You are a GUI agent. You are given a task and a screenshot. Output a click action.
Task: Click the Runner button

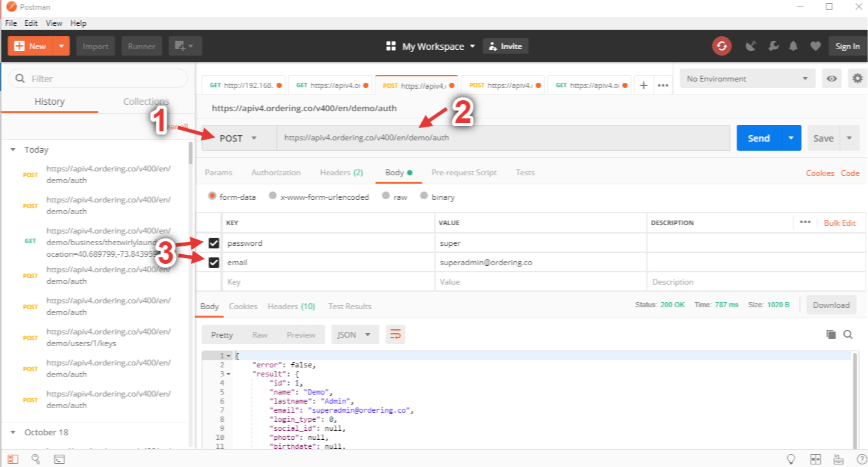pyautogui.click(x=142, y=46)
